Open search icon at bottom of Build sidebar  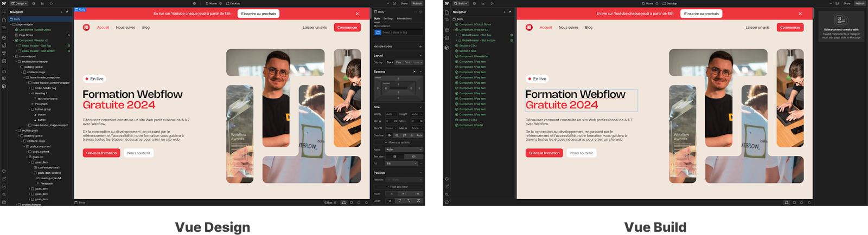click(x=446, y=194)
